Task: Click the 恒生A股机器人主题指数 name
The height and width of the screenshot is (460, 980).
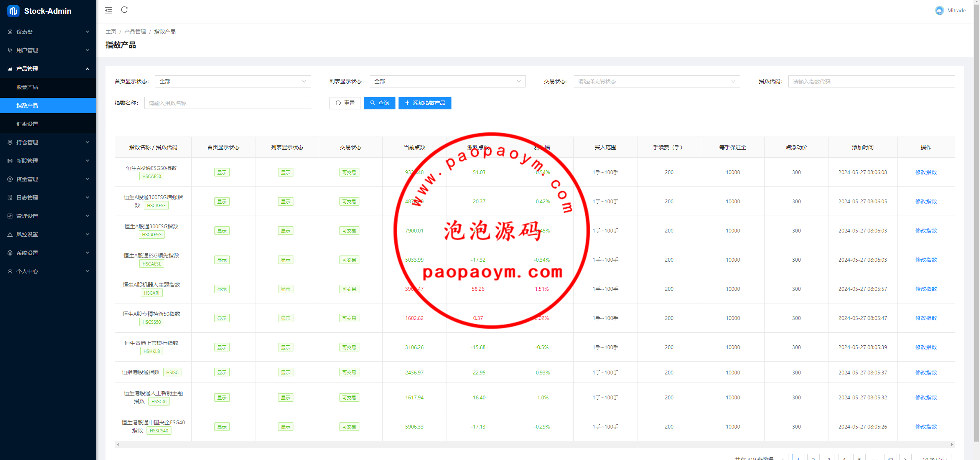Action: [152, 285]
